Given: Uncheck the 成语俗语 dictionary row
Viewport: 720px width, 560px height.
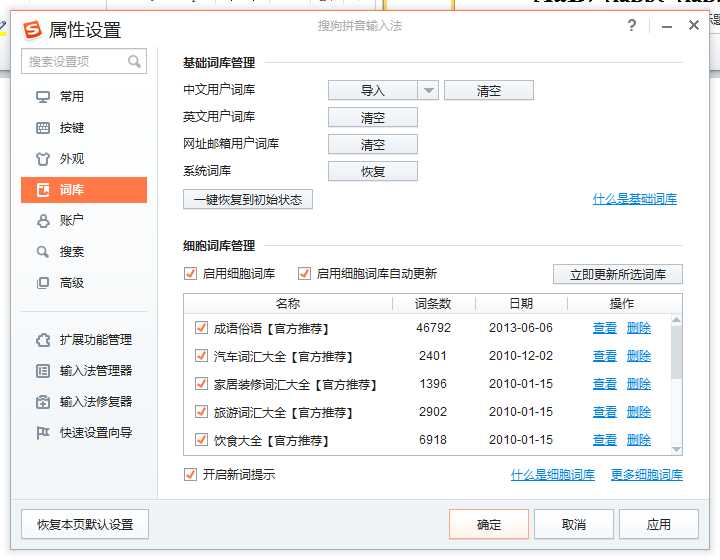Looking at the screenshot, I should (201, 328).
